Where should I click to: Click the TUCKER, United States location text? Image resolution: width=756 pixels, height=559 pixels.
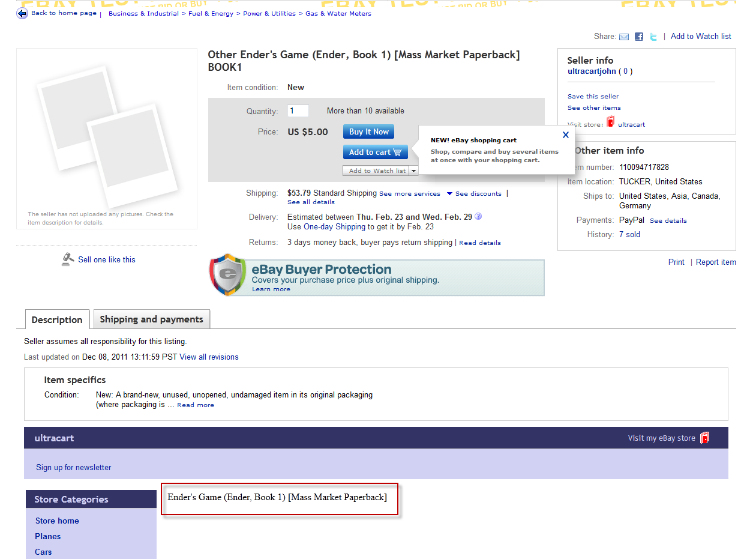661,182
